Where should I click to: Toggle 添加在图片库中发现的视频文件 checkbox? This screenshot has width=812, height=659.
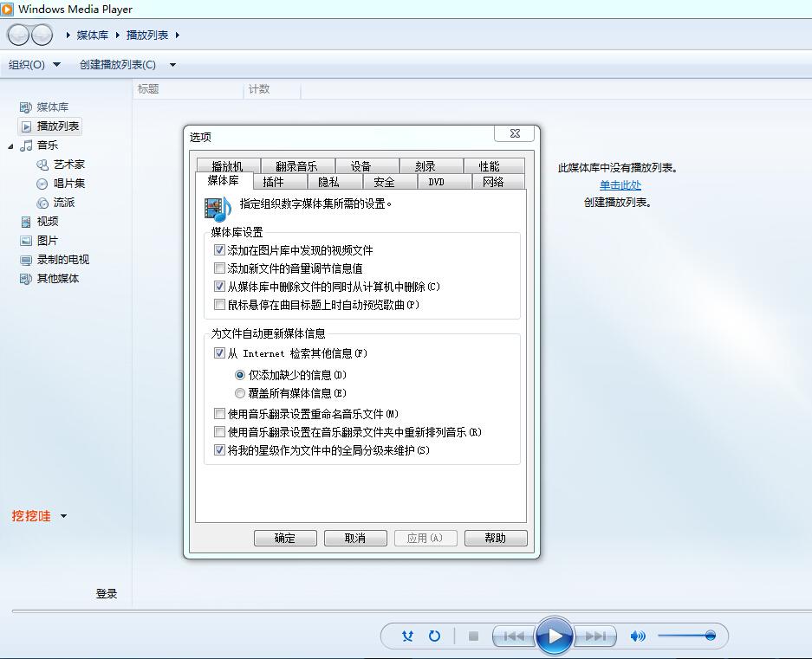pos(219,250)
